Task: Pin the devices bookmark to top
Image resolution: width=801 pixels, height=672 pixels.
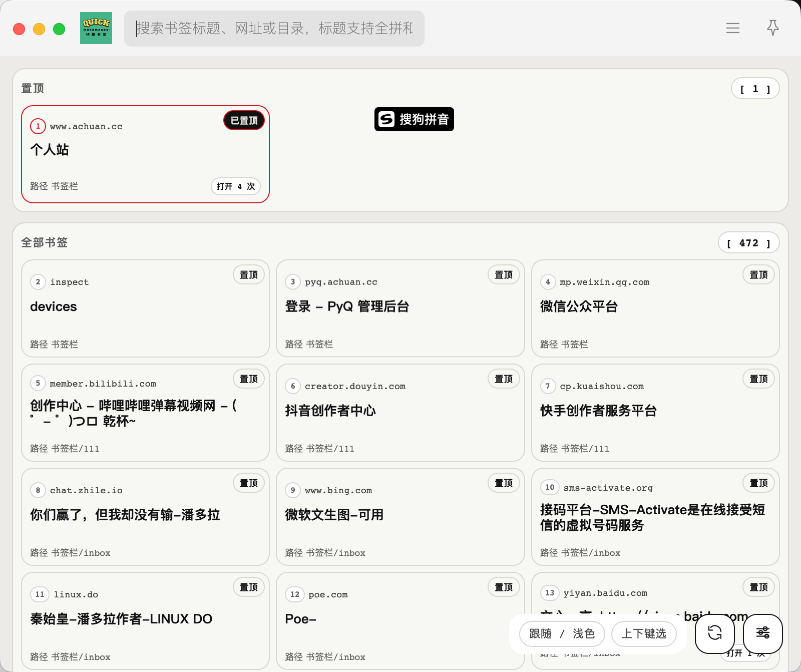Action: pos(248,275)
